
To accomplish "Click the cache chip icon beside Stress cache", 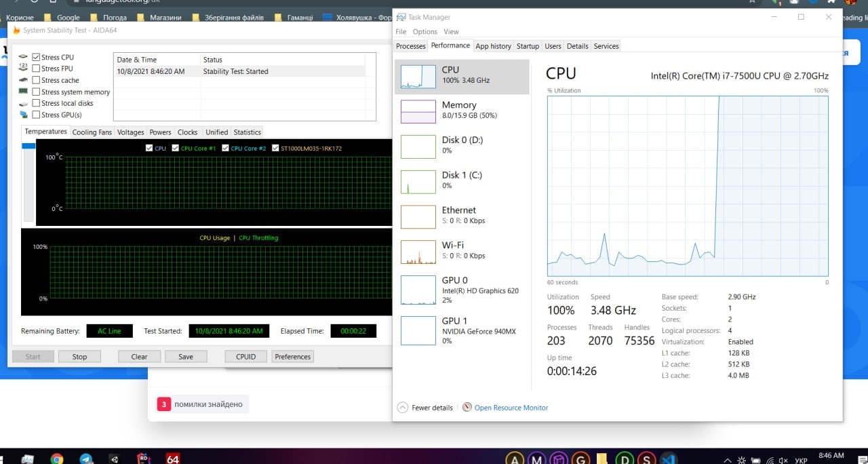I will (24, 80).
